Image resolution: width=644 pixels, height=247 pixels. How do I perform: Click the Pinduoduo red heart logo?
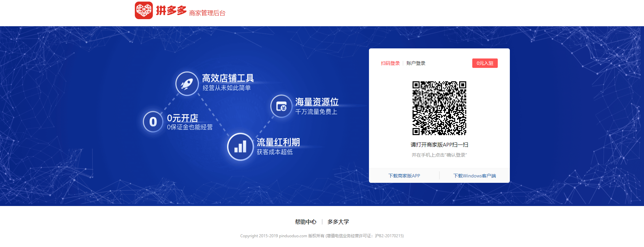[x=144, y=10]
